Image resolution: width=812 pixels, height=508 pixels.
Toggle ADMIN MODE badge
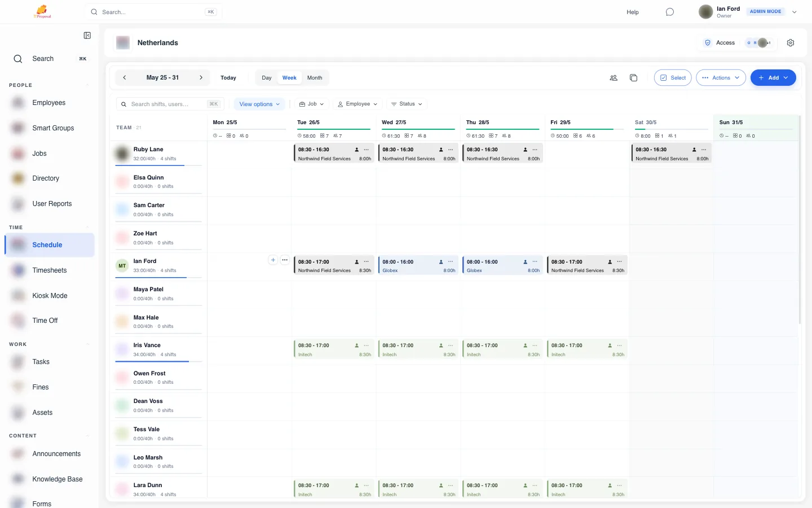pyautogui.click(x=765, y=11)
